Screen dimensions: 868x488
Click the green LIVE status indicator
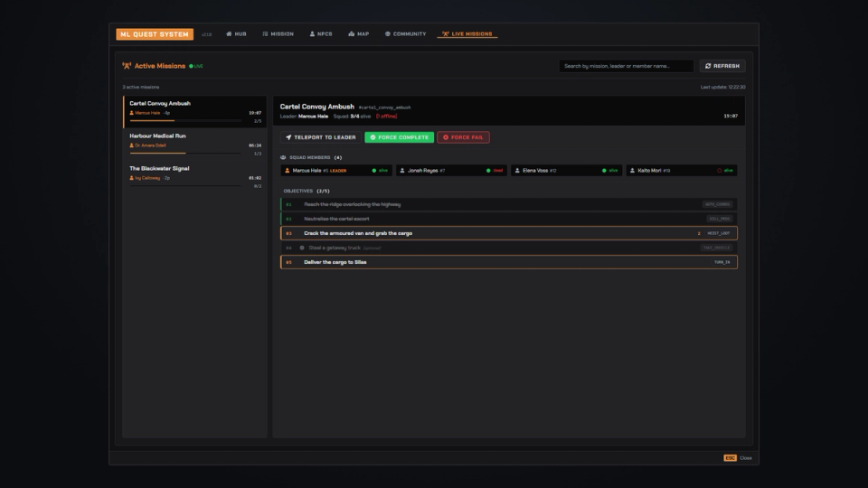(x=196, y=66)
